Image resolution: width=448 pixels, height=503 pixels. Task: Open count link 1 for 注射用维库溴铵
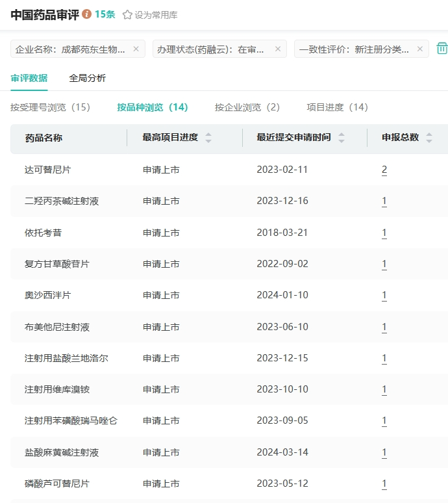point(384,389)
